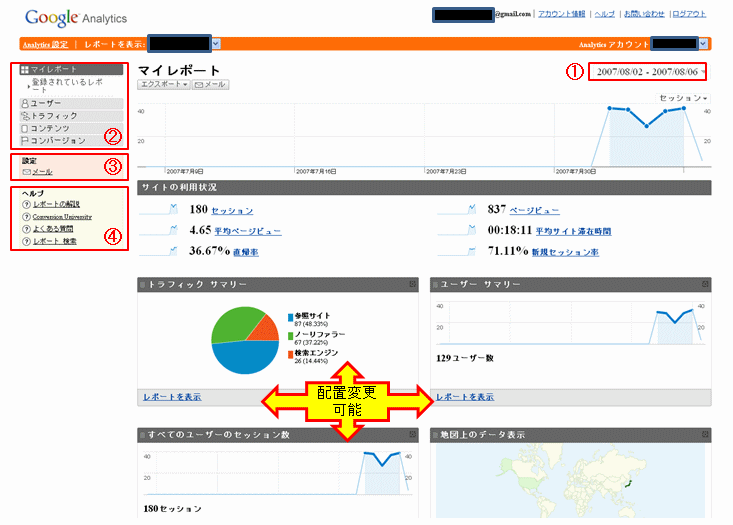
Task: Open レポートの解説 help link
Action: pos(56,204)
